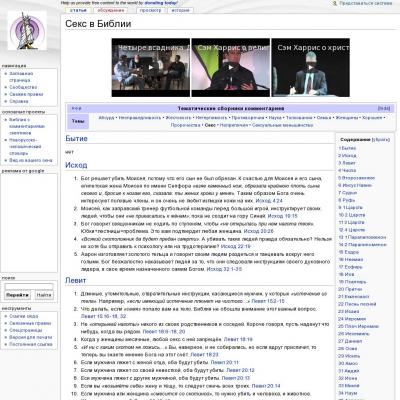Play the third Sam Harris video
400x400 pixels.
[311, 67]
